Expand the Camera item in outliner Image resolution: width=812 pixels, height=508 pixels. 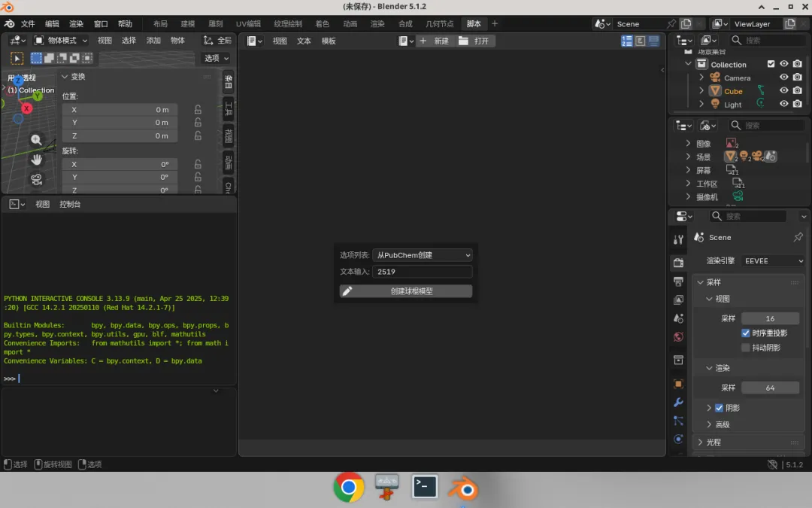701,78
